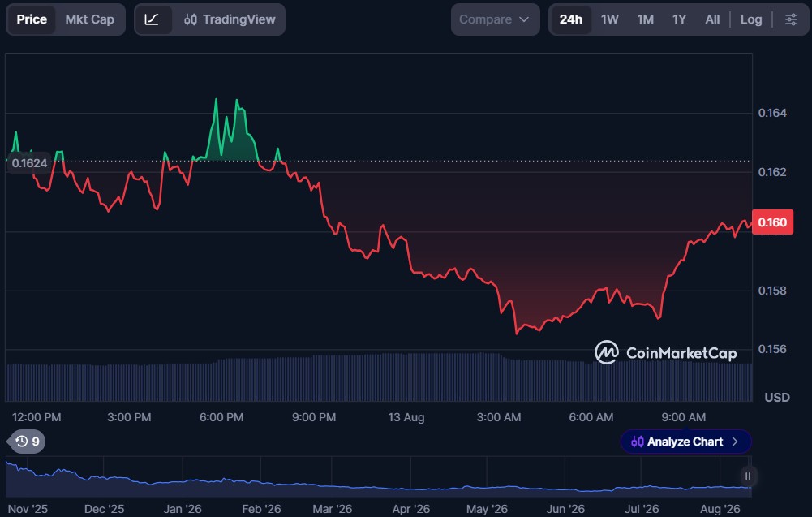
Task: Switch to the line chart view icon
Action: tap(152, 19)
